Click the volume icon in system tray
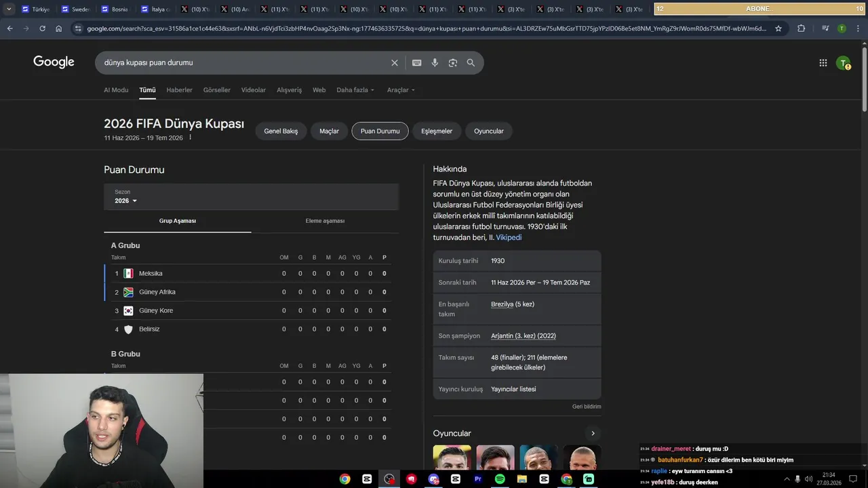This screenshot has width=868, height=488. click(x=809, y=479)
